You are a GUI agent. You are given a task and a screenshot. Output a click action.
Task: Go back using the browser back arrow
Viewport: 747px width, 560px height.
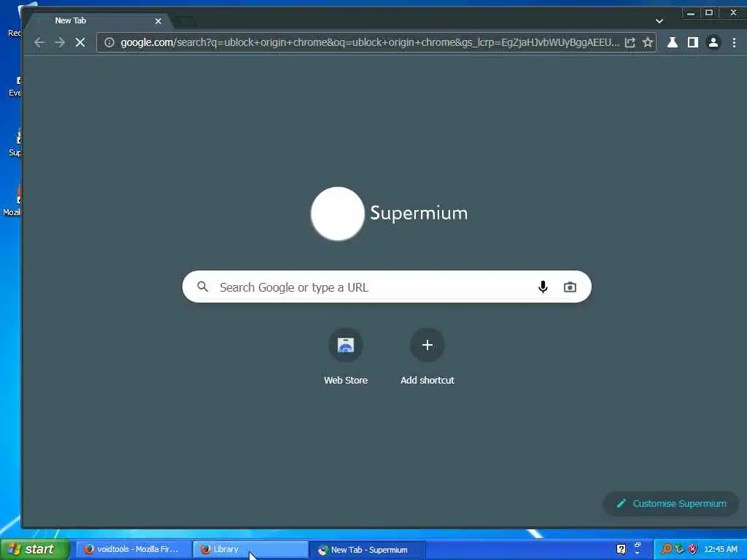point(39,42)
